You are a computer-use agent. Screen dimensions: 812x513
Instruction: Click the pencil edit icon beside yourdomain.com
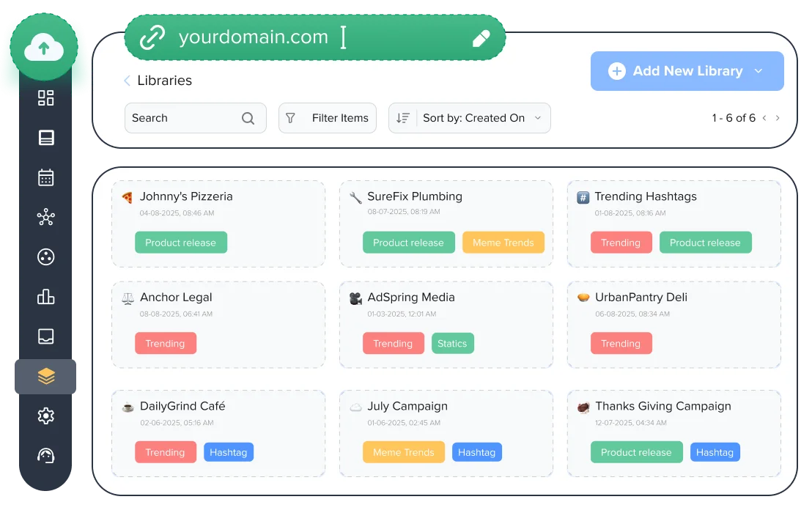coord(481,38)
